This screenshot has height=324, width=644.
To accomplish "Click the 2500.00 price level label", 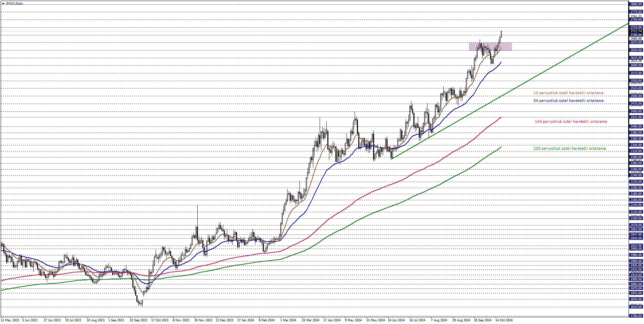I will coord(636,96).
